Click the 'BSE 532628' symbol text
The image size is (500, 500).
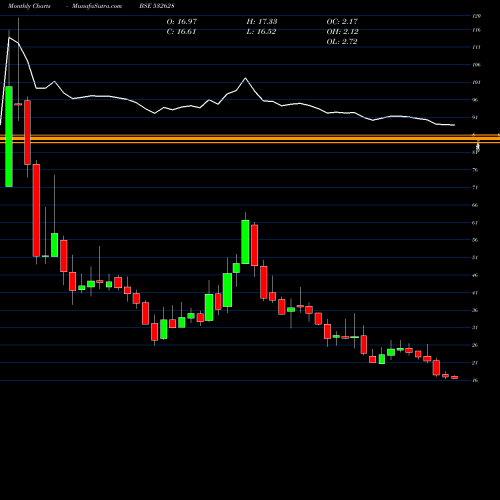[x=157, y=6]
